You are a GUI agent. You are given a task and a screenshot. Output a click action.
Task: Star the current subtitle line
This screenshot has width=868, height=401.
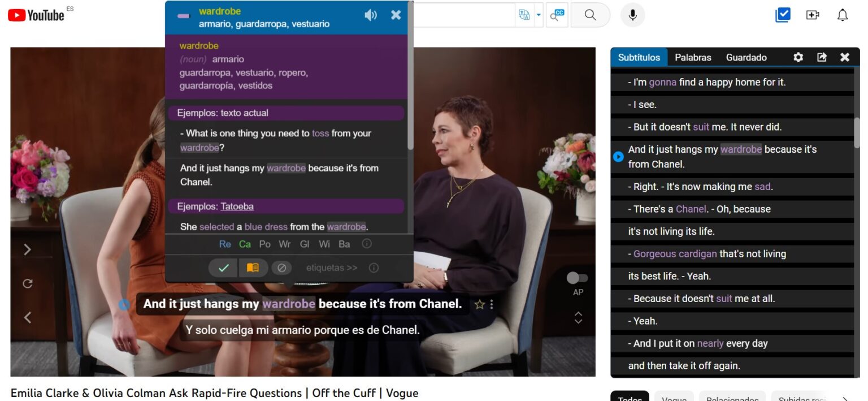click(480, 304)
